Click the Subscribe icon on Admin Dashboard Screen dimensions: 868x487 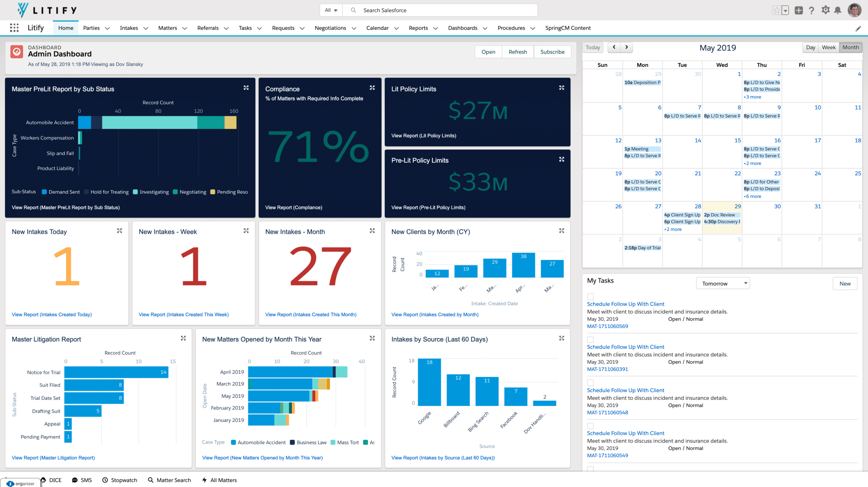pos(551,52)
